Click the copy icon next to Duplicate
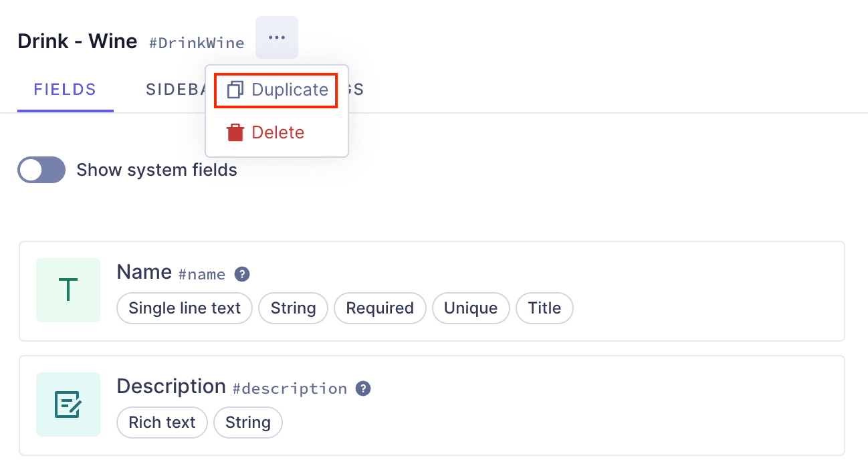868x476 pixels. [235, 90]
